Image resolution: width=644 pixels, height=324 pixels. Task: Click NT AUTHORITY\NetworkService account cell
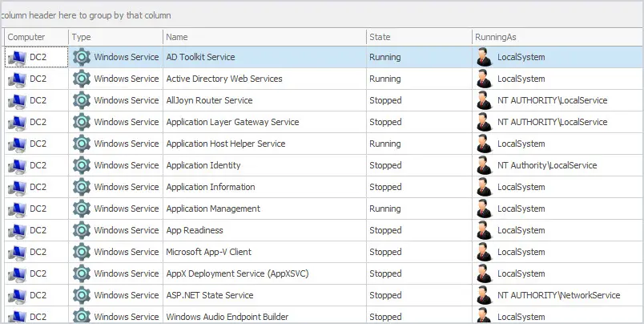[558, 295]
